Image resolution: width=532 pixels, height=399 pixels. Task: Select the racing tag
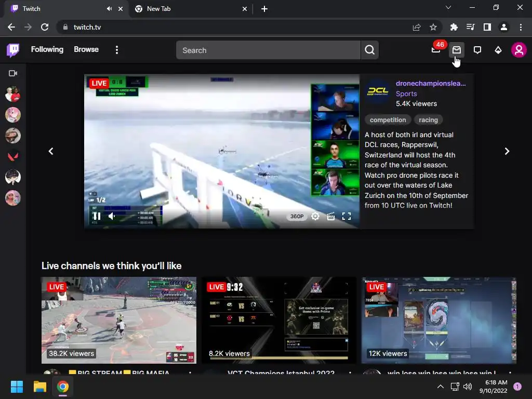click(428, 120)
